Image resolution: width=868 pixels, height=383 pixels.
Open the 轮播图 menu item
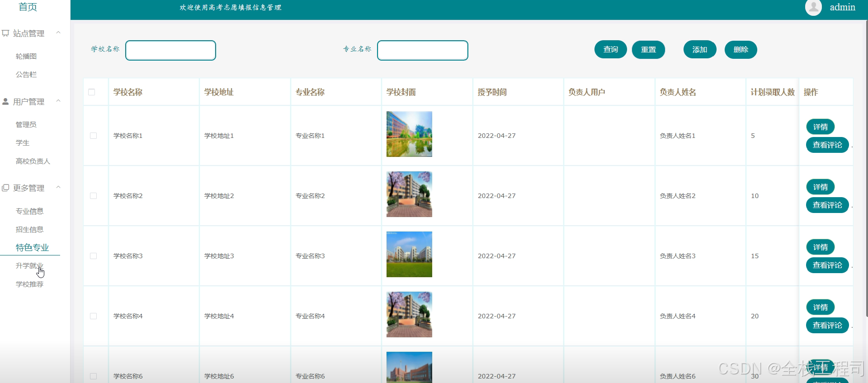pos(26,56)
